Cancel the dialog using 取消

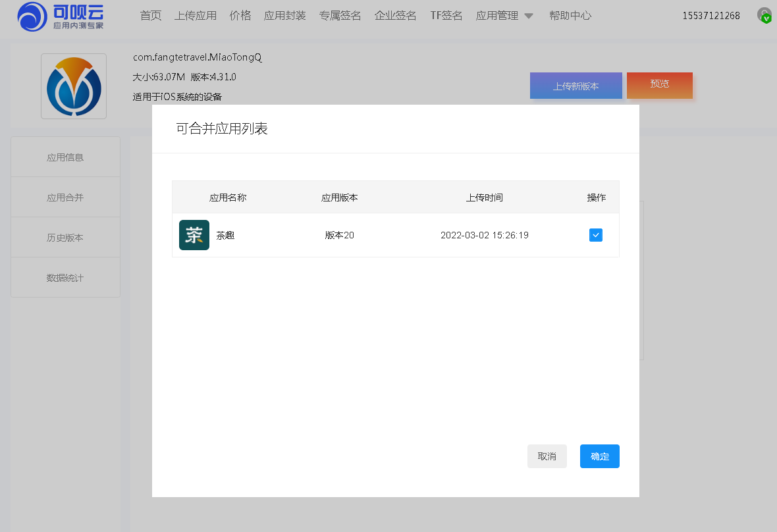547,456
